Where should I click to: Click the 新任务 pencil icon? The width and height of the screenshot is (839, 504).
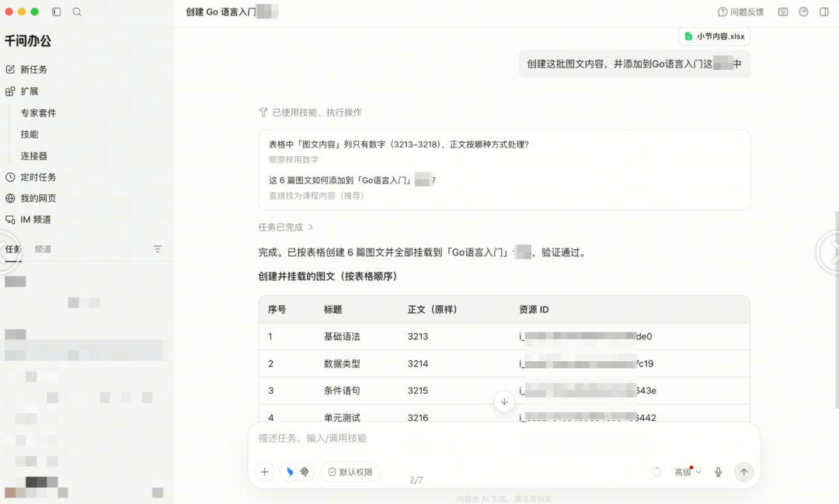[10, 70]
